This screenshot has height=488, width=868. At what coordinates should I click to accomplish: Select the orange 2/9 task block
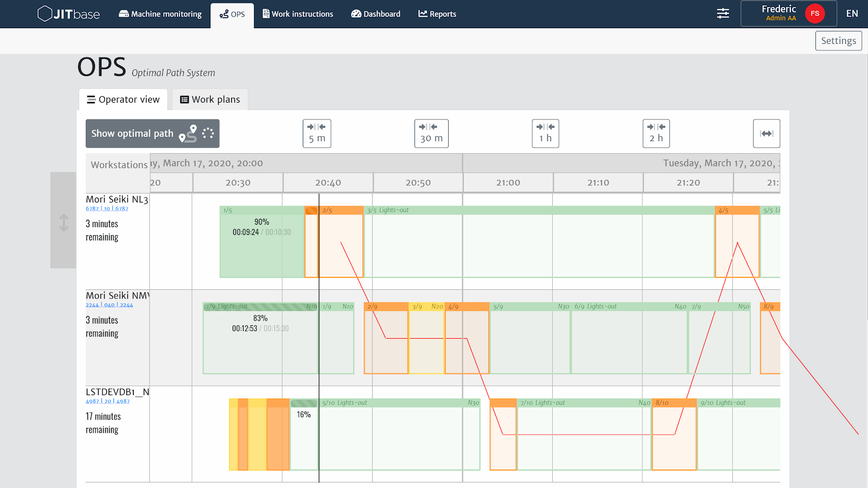pyautogui.click(x=386, y=338)
